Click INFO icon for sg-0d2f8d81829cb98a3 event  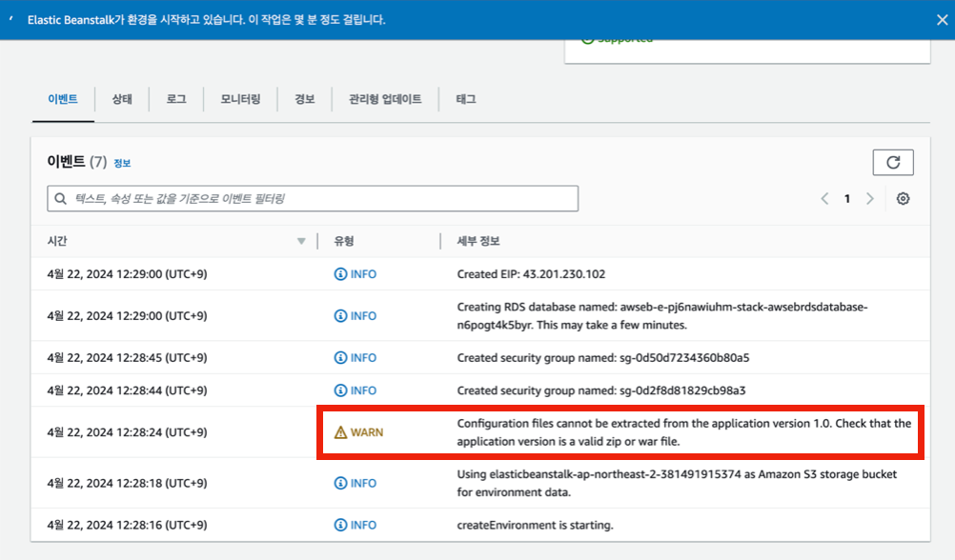coord(340,390)
